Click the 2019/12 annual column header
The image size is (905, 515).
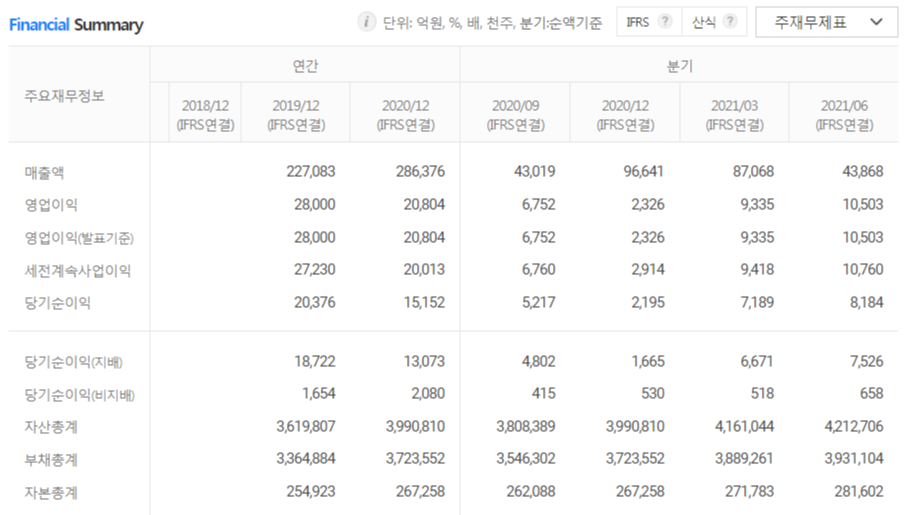(296, 114)
